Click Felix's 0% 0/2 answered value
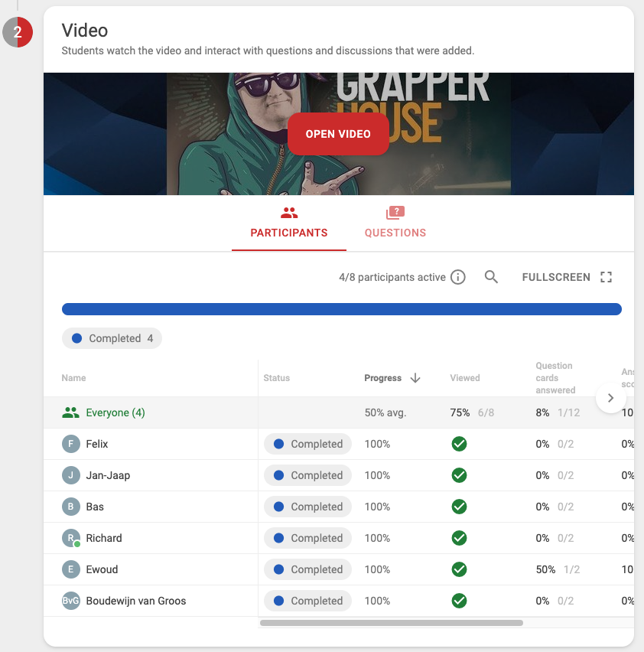 [555, 444]
